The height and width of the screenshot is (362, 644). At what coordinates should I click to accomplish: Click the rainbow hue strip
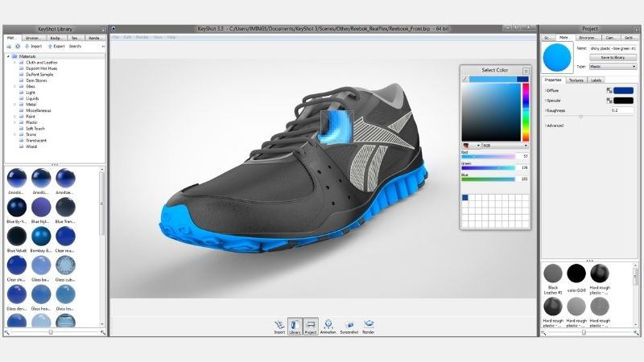click(526, 113)
